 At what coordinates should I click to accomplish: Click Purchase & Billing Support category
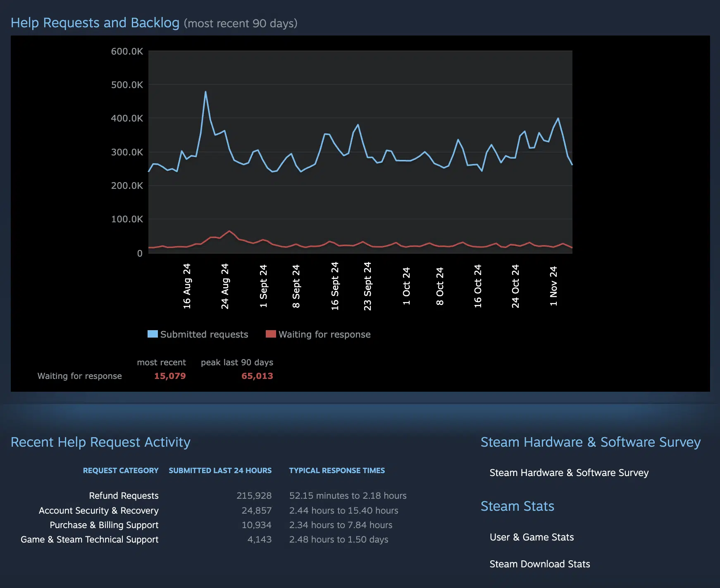tap(104, 525)
